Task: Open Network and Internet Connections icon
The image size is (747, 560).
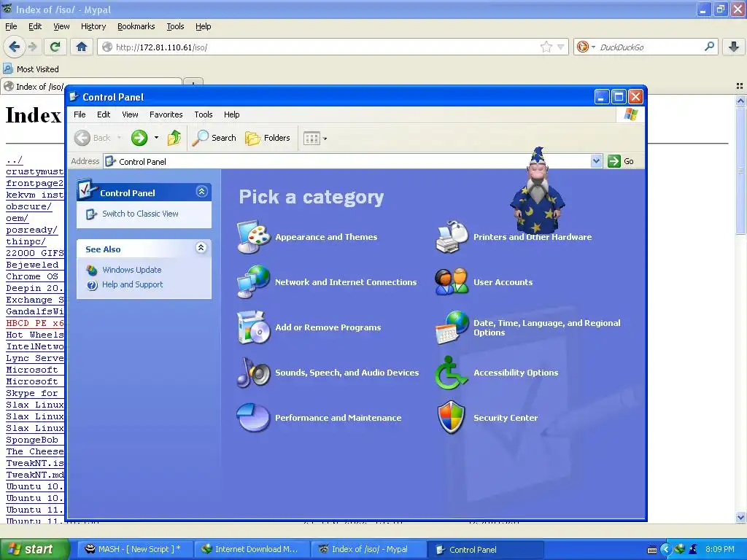Action: pos(254,282)
